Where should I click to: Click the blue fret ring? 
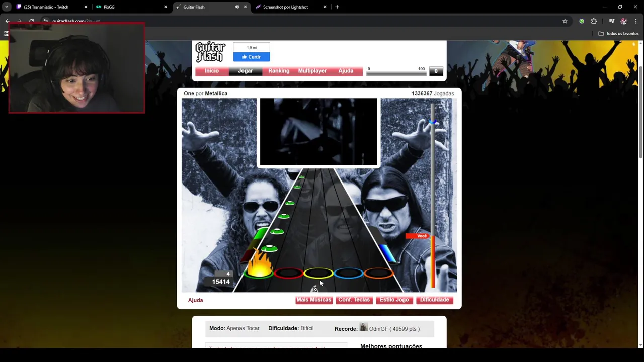(x=349, y=273)
